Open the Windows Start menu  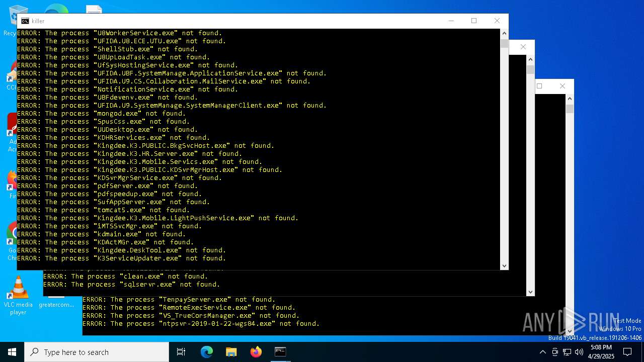pos(12,352)
